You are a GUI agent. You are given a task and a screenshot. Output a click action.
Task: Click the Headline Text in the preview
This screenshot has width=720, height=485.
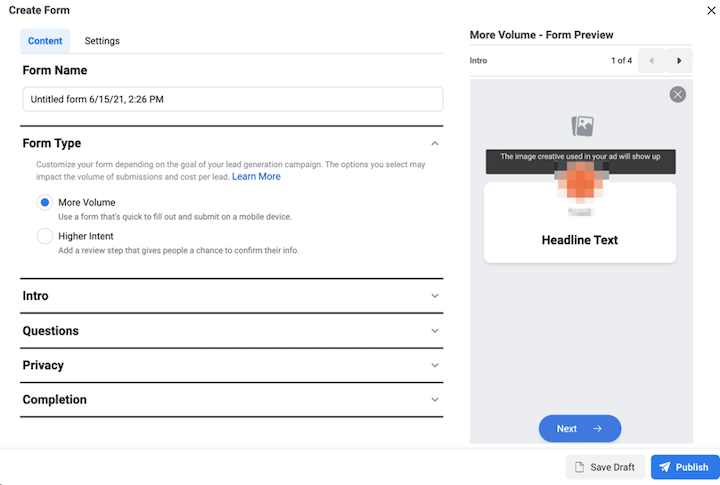579,240
